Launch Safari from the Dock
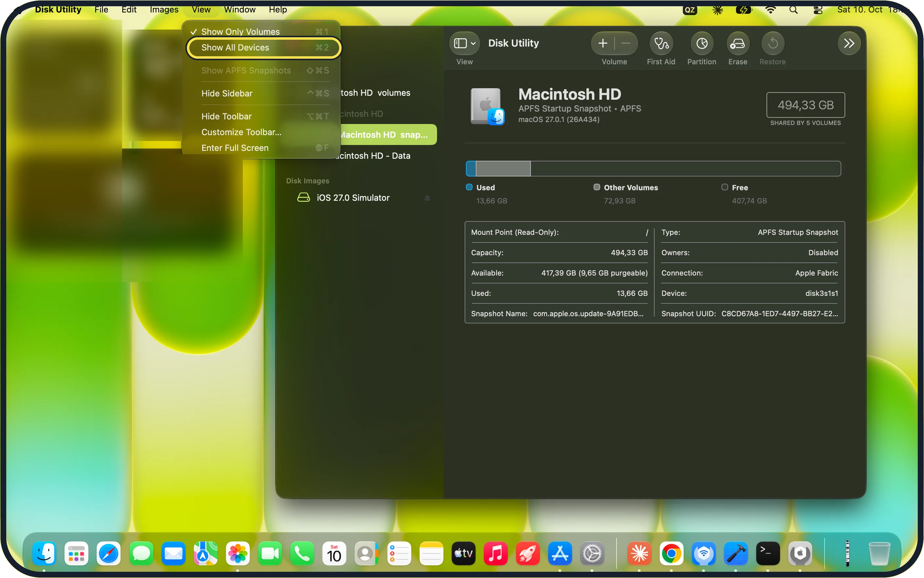This screenshot has width=924, height=578. pyautogui.click(x=109, y=554)
